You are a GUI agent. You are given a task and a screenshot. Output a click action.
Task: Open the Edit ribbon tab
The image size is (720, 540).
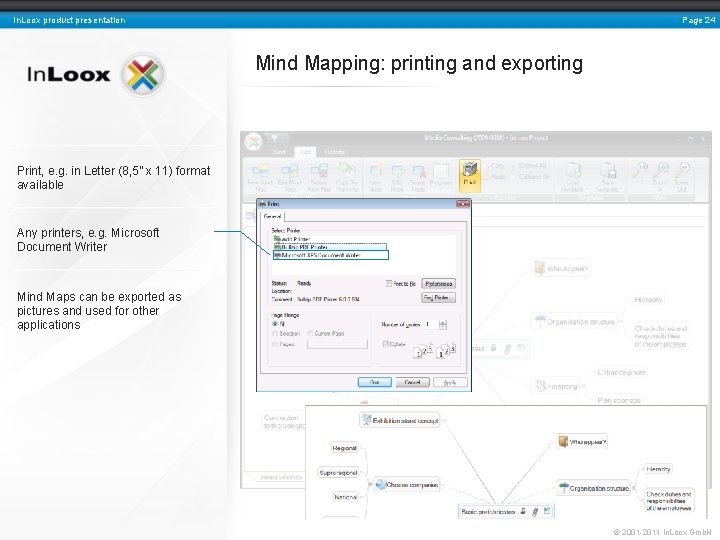tap(305, 152)
